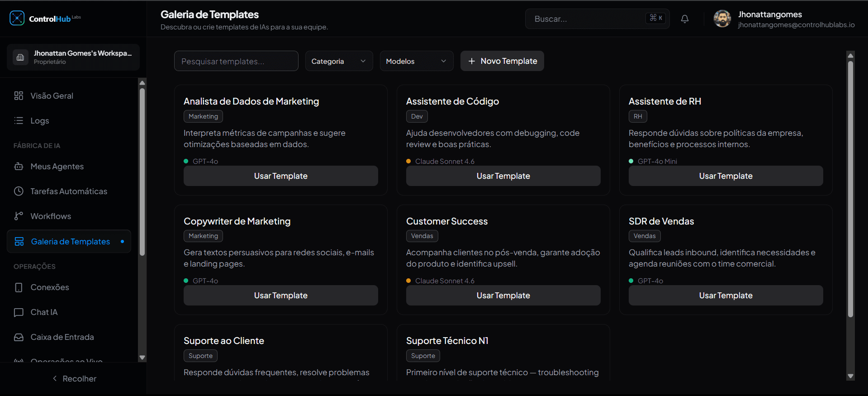The height and width of the screenshot is (396, 868).
Task: Go to Caixa de Entrada
Action: coord(69,337)
